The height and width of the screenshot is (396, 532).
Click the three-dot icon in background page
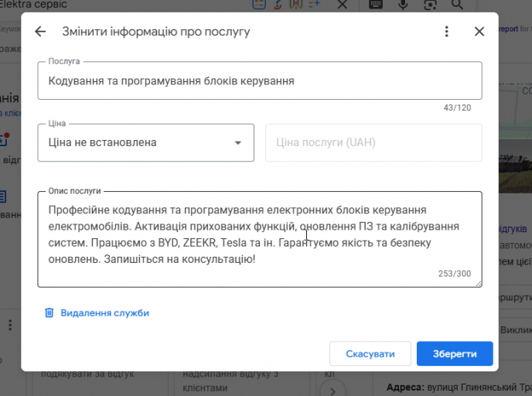10,325
